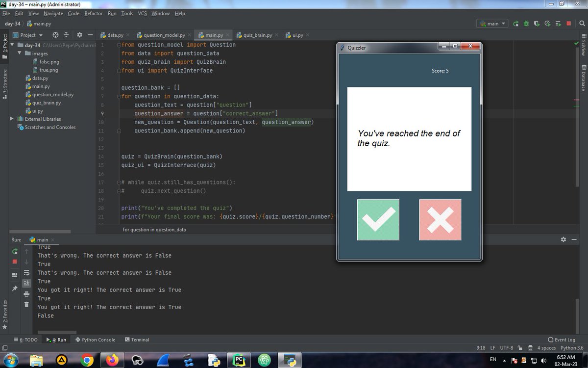Change LF line separator in status bar
This screenshot has width=588, height=368.
(493, 348)
